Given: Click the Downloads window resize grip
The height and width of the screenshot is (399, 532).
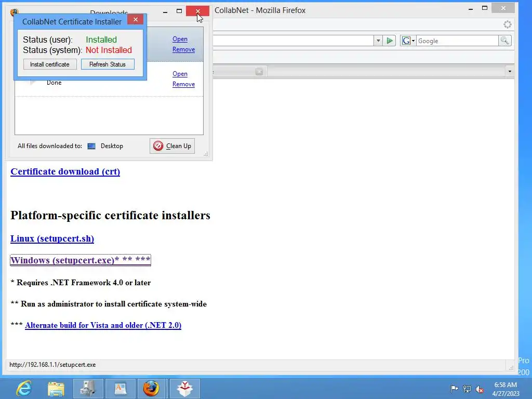Looking at the screenshot, I should tap(206, 154).
